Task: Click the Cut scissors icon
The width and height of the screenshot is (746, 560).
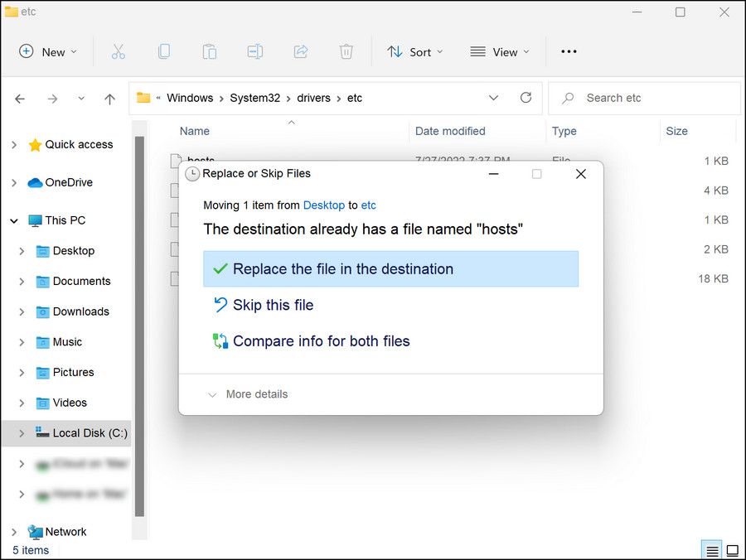Action: tap(118, 51)
